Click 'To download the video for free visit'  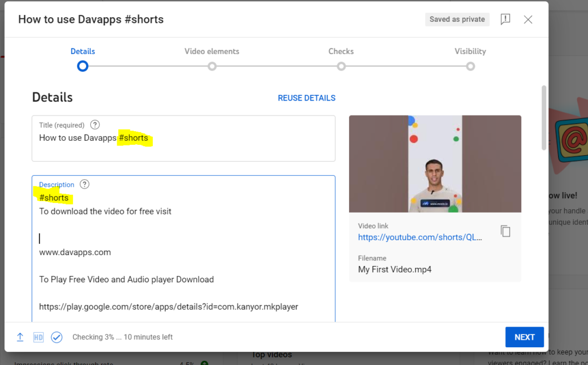(105, 212)
